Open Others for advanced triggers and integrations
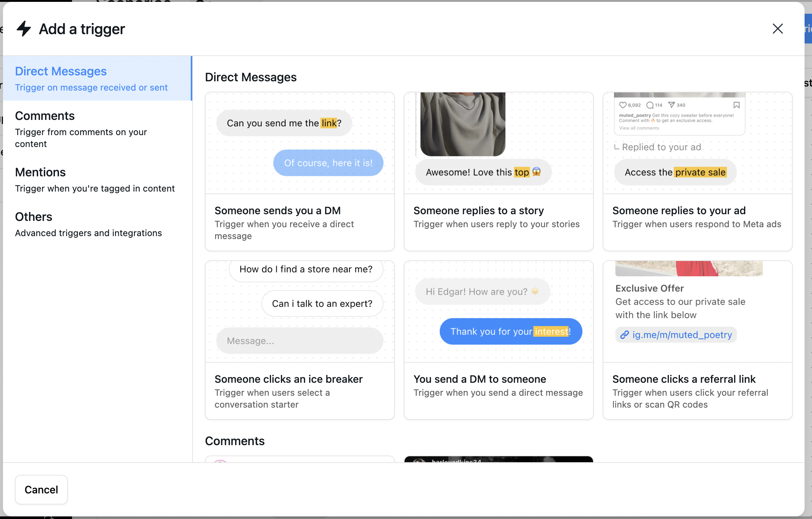Image resolution: width=812 pixels, height=519 pixels. point(33,216)
